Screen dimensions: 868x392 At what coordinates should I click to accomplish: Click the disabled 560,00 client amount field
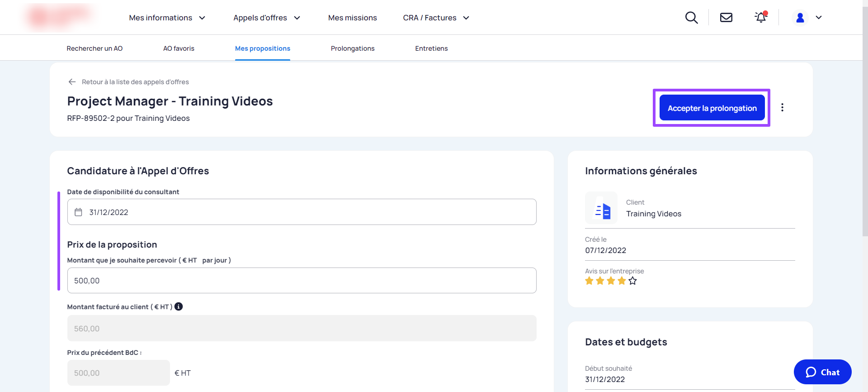tap(302, 328)
